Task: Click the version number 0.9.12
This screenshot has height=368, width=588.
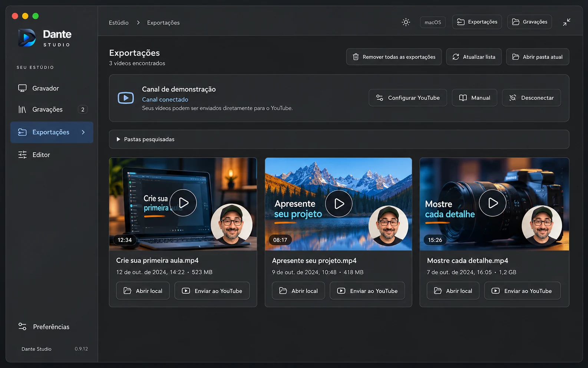Action: pos(81,349)
